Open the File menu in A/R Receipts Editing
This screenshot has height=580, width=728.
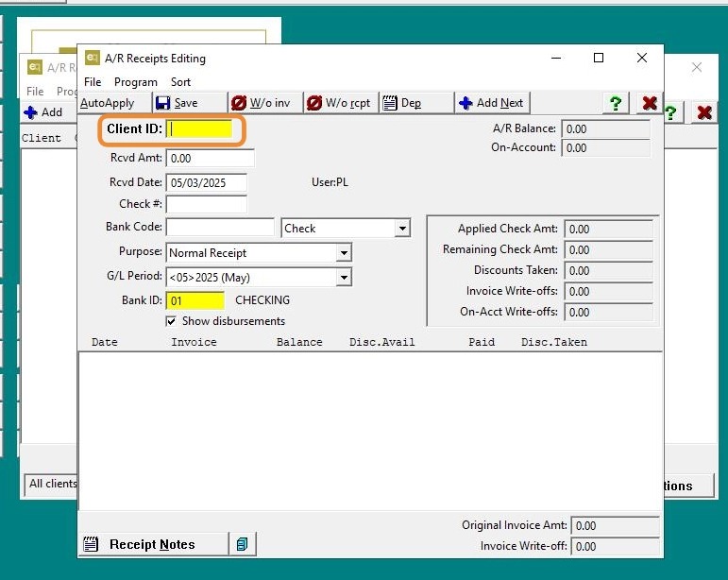point(93,82)
